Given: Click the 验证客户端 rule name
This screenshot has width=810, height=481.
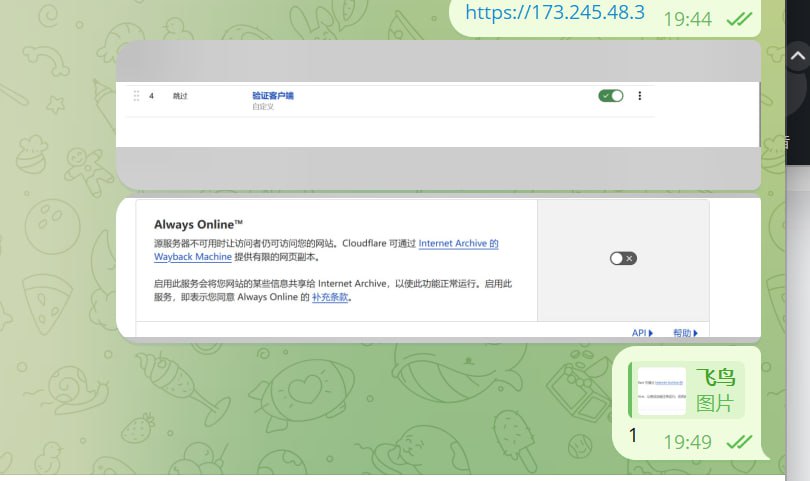Looking at the screenshot, I should [273, 96].
